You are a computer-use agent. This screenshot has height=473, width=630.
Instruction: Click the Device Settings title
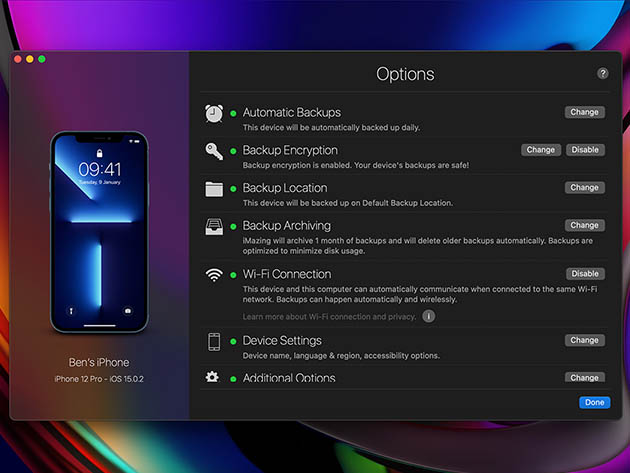click(282, 341)
